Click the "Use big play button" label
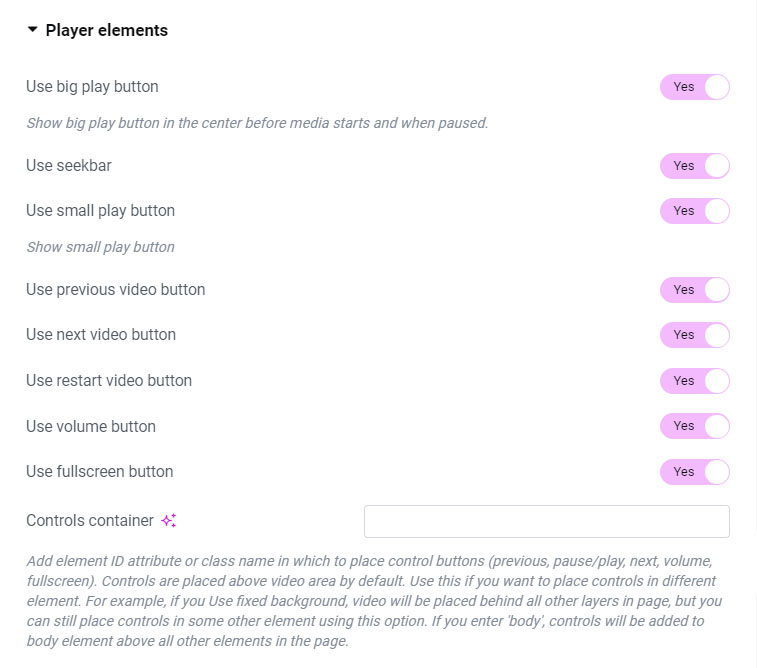The height and width of the screenshot is (668, 757). (92, 87)
